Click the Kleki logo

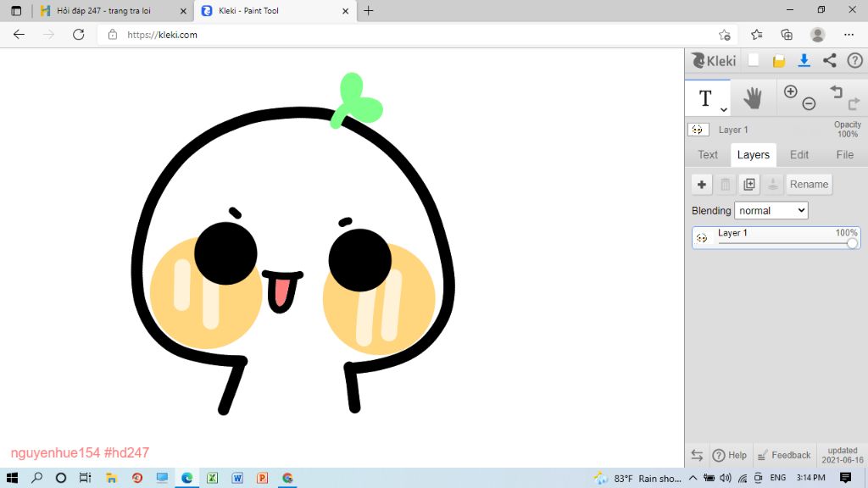[714, 60]
